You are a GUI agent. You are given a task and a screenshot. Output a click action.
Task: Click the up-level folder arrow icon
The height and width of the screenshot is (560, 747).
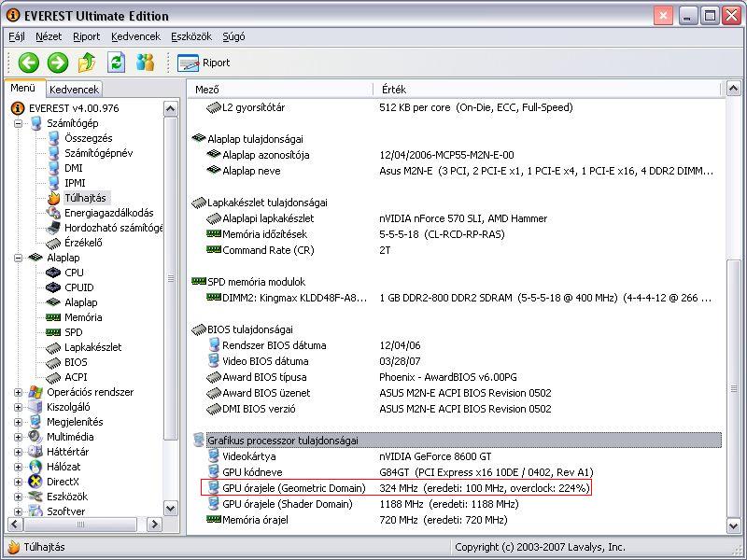[x=87, y=63]
